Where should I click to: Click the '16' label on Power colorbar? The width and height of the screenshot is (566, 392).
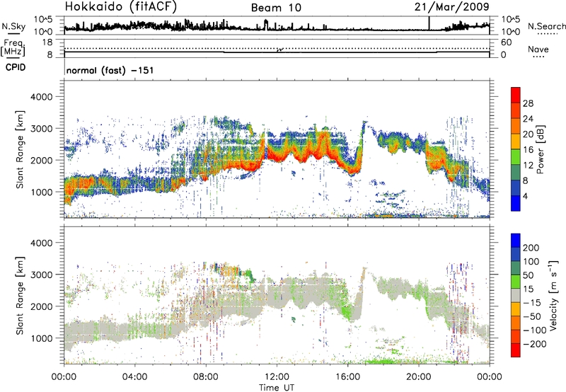pyautogui.click(x=528, y=150)
